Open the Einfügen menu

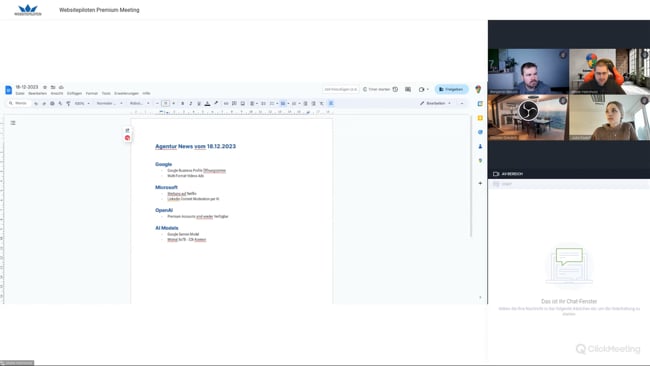coord(74,94)
